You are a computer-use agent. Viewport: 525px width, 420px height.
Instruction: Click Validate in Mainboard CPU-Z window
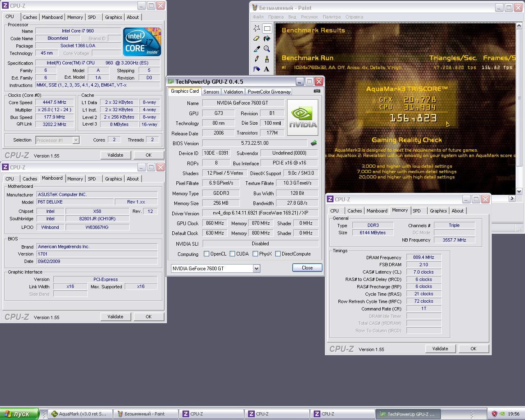(x=115, y=317)
